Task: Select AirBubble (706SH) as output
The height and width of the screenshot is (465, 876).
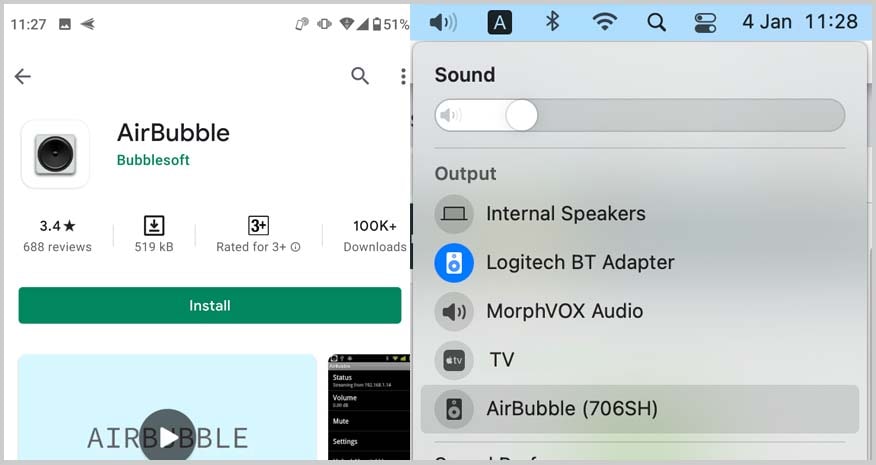Action: (x=640, y=409)
